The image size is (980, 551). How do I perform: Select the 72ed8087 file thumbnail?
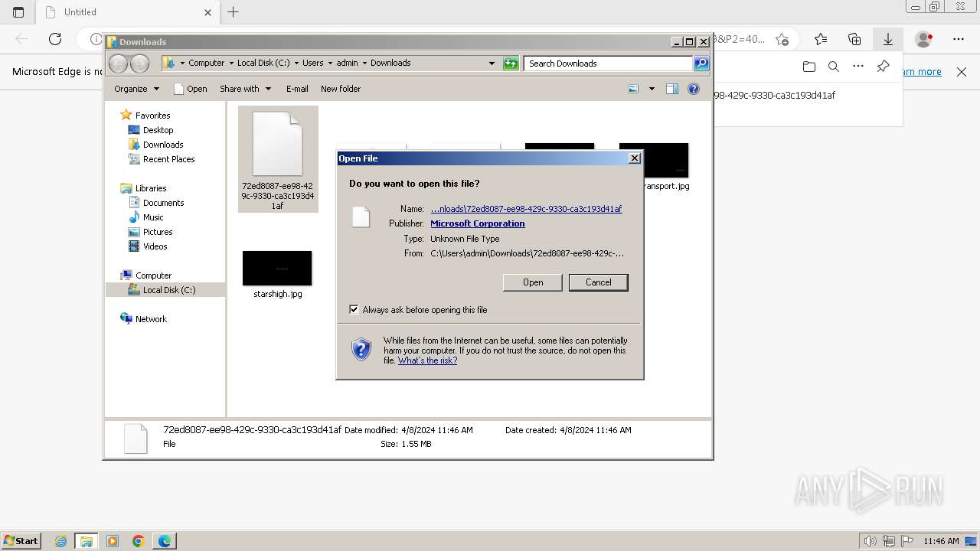278,159
